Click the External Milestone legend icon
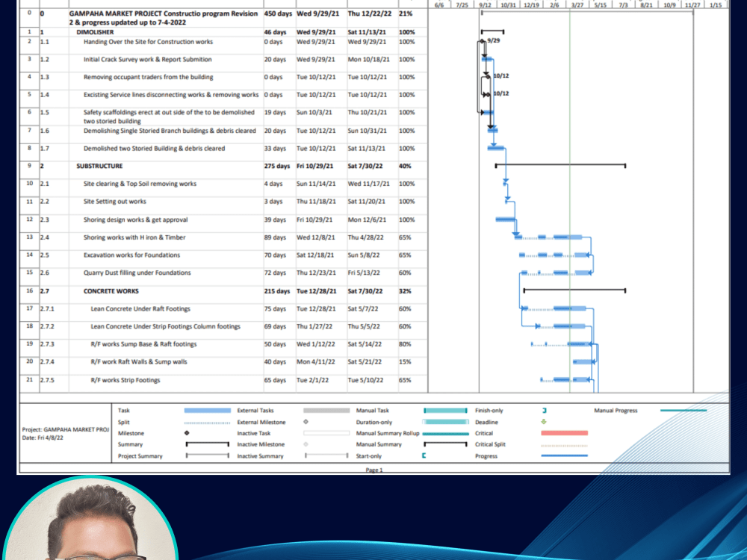Screen dimensions: 747x560 pyautogui.click(x=306, y=422)
